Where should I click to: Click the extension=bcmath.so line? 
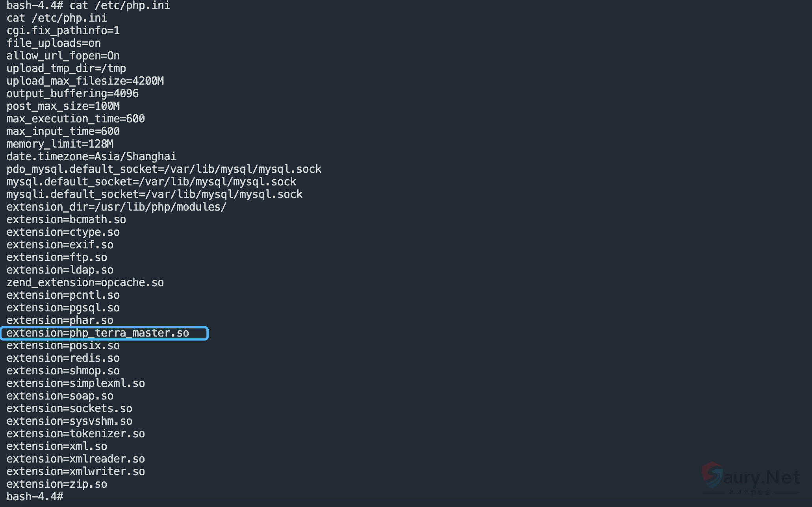click(66, 220)
